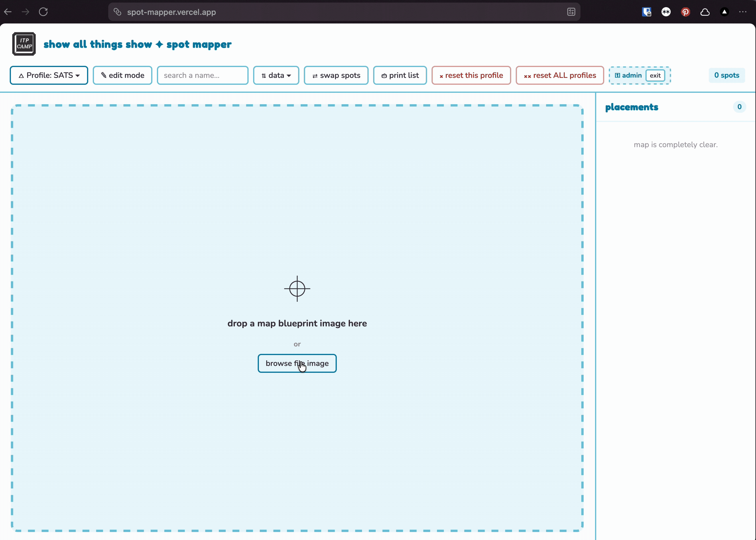756x540 pixels.
Task: Click the 0 spots counter
Action: (727, 75)
